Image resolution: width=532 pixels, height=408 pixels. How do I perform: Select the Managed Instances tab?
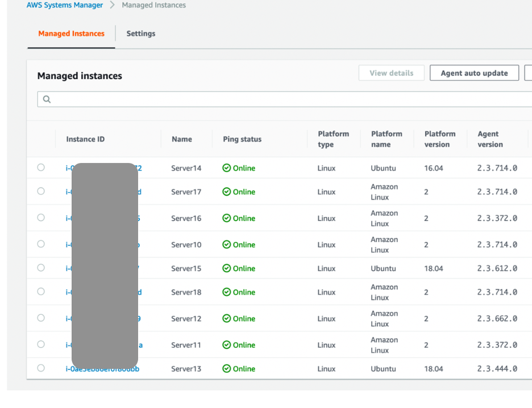[70, 34]
